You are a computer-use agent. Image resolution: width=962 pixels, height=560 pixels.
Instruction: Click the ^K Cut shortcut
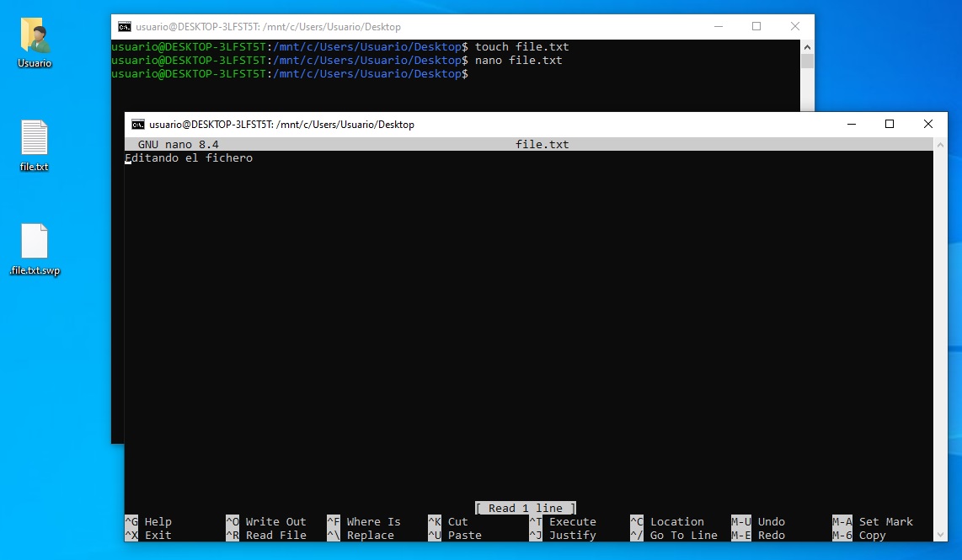448,522
